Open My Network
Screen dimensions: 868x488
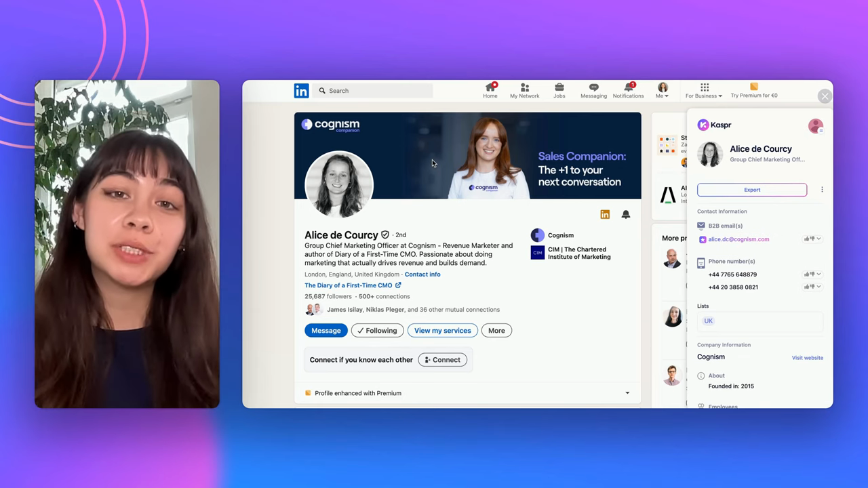[x=525, y=91]
